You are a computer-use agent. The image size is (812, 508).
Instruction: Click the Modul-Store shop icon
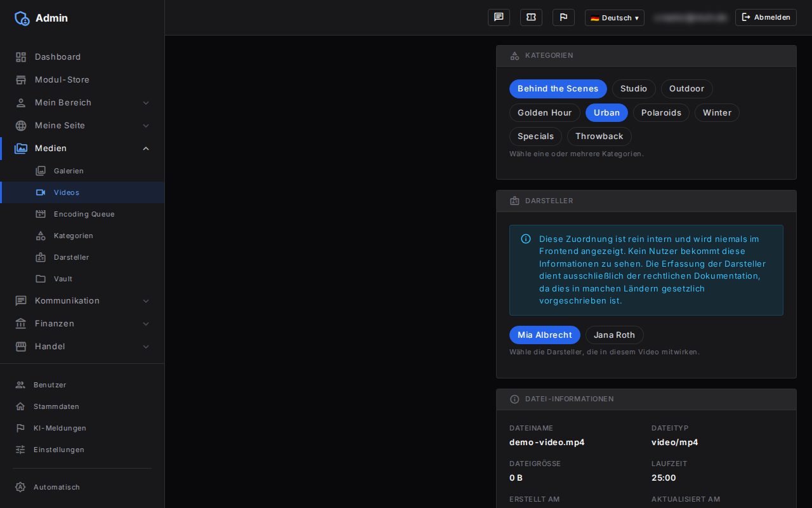click(x=21, y=80)
